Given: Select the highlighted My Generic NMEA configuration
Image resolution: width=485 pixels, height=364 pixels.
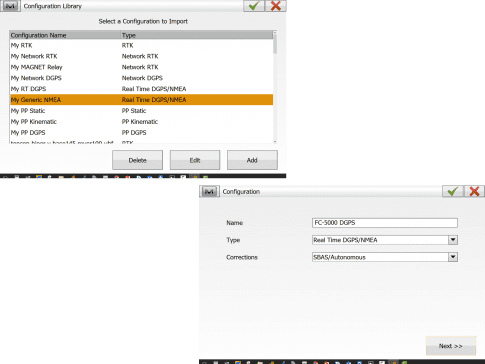Looking at the screenshot, I should tap(141, 100).
